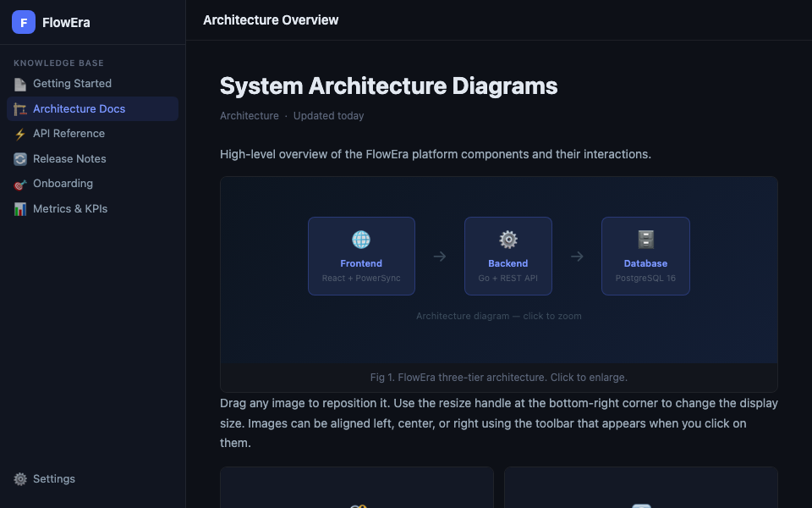Click the file cabinet icon in Database node
This screenshot has width=812, height=508.
tap(645, 240)
